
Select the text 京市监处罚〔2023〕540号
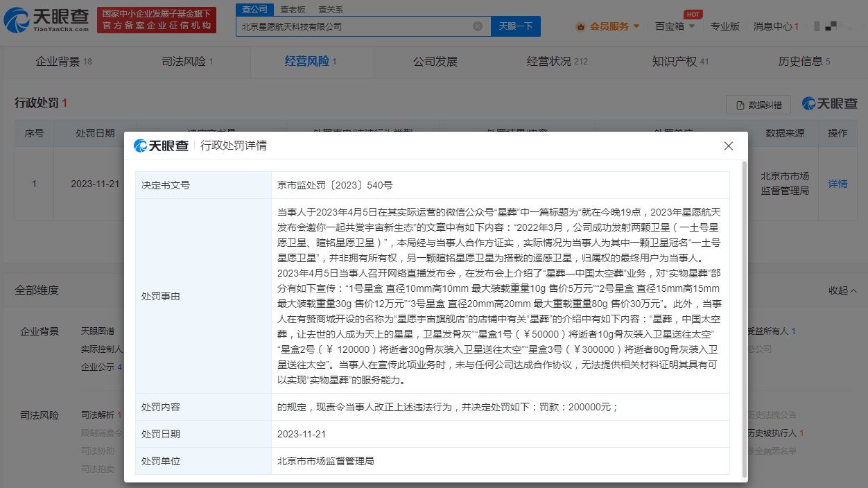click(335, 185)
